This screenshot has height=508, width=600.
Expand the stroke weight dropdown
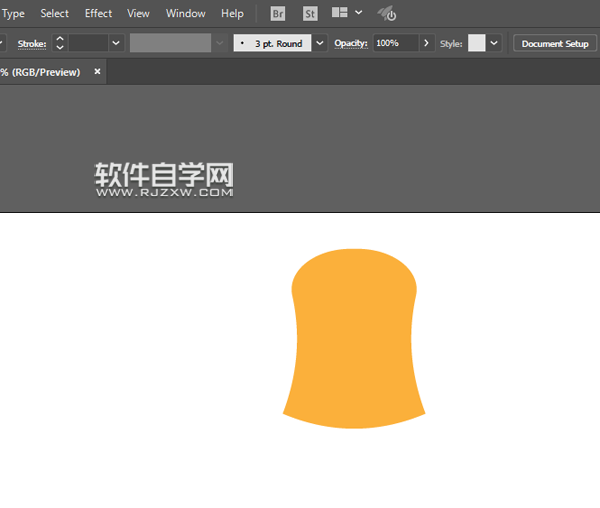(116, 44)
